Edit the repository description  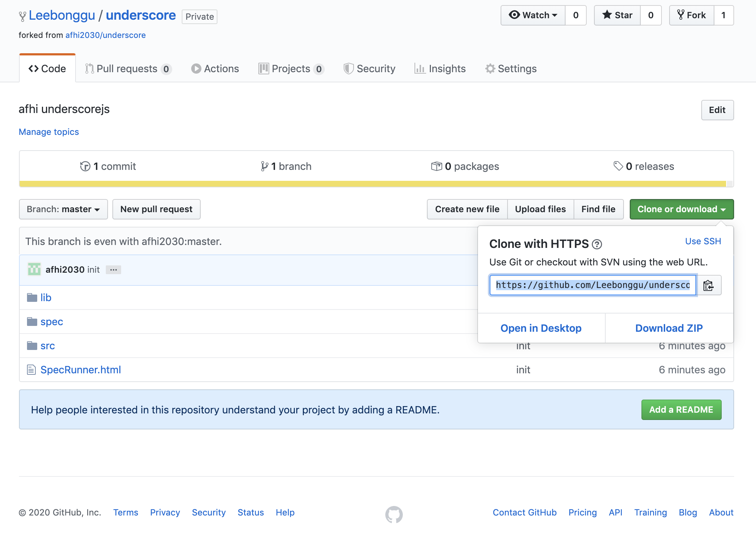[717, 110]
